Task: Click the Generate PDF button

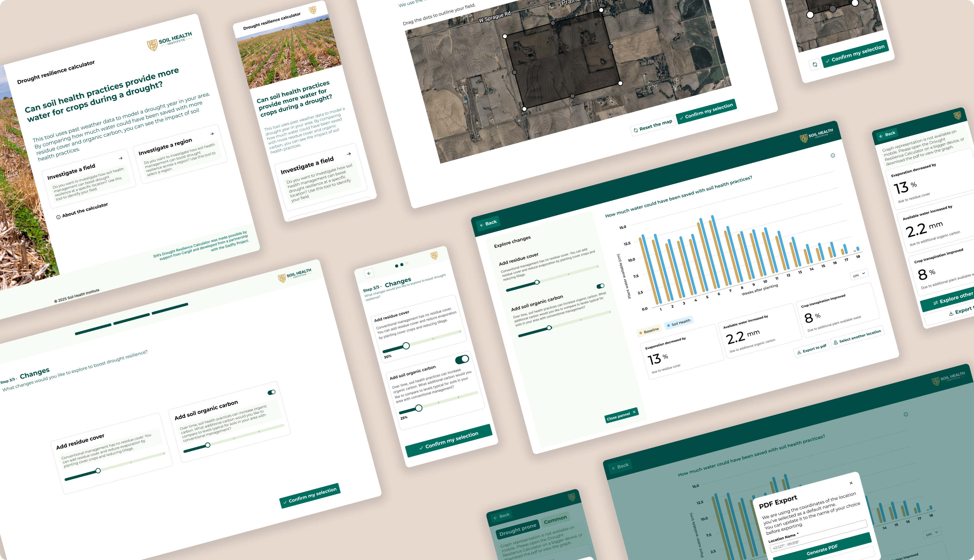Action: tap(822, 550)
